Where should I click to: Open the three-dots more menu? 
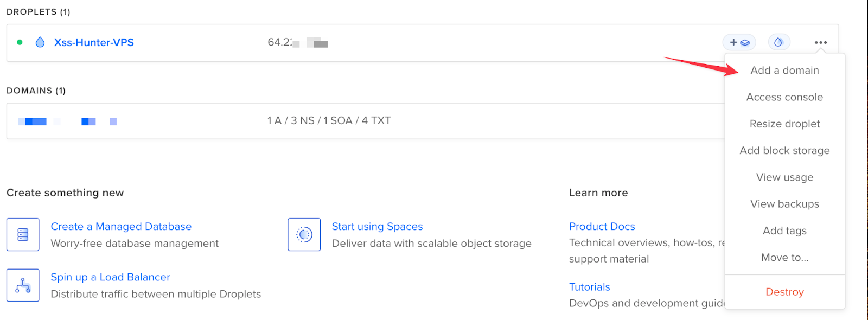(x=820, y=42)
